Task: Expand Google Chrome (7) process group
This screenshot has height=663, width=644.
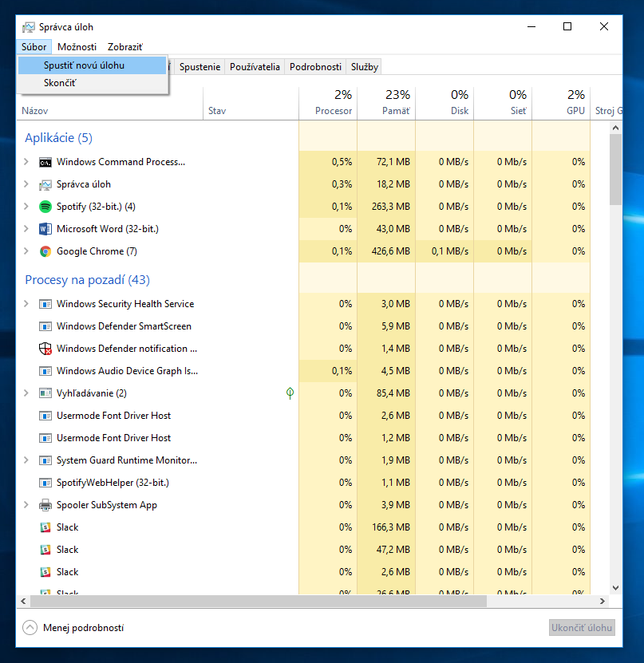Action: tap(26, 251)
